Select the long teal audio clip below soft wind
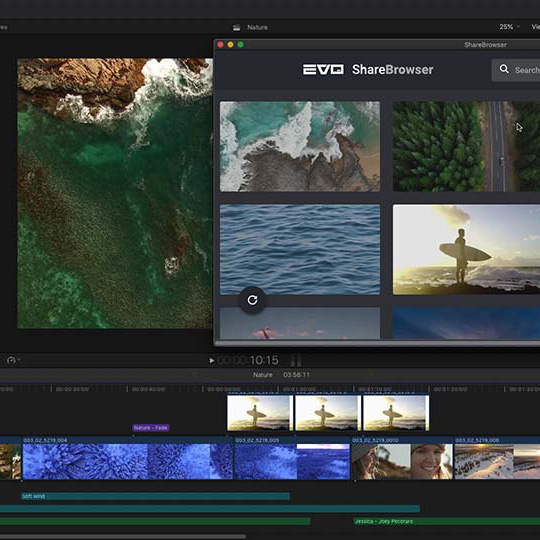 tap(210, 509)
